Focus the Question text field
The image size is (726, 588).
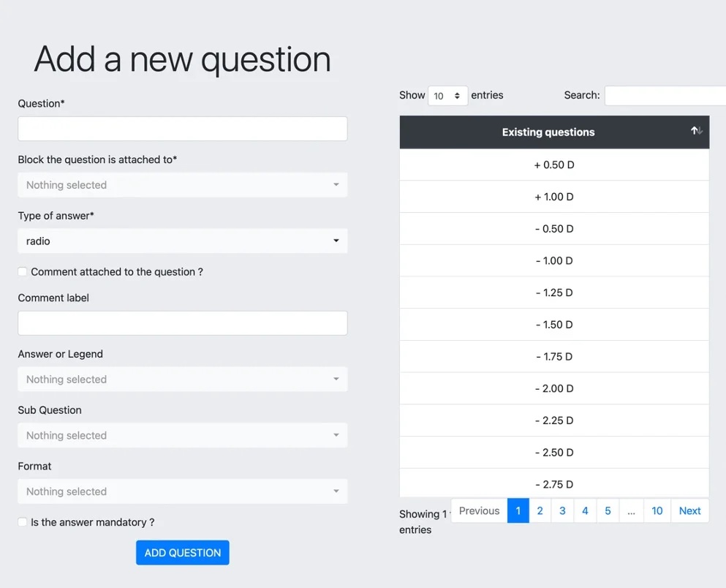point(182,129)
